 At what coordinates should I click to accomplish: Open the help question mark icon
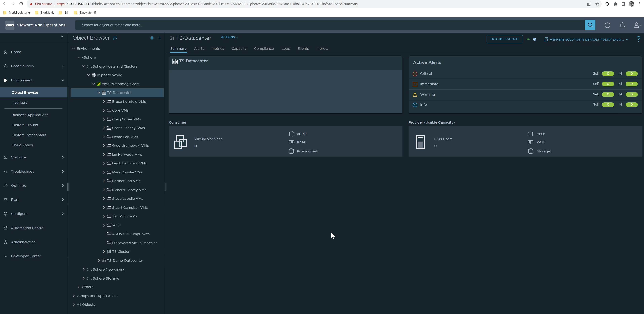tap(638, 39)
